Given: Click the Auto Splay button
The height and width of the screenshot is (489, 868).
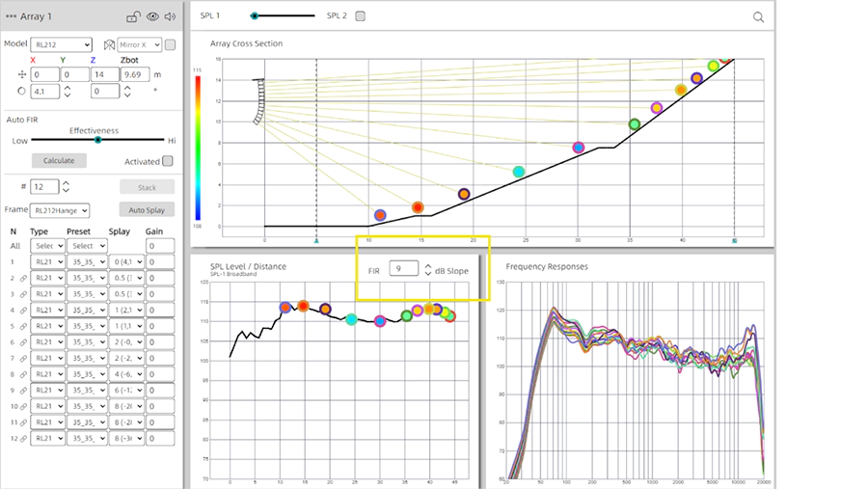Looking at the screenshot, I should (x=147, y=209).
